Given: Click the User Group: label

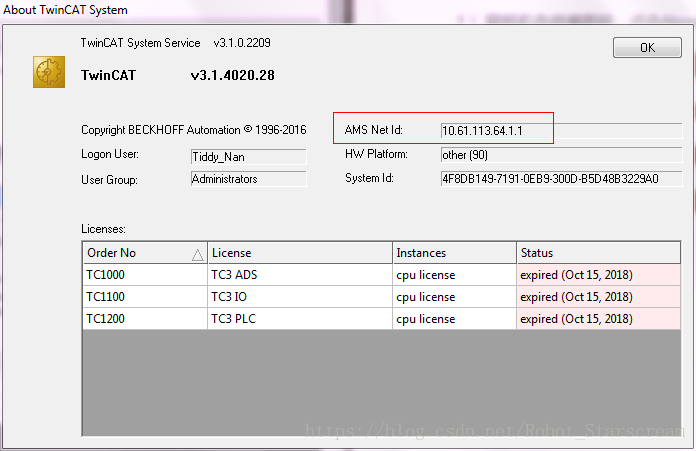Looking at the screenshot, I should [x=109, y=180].
